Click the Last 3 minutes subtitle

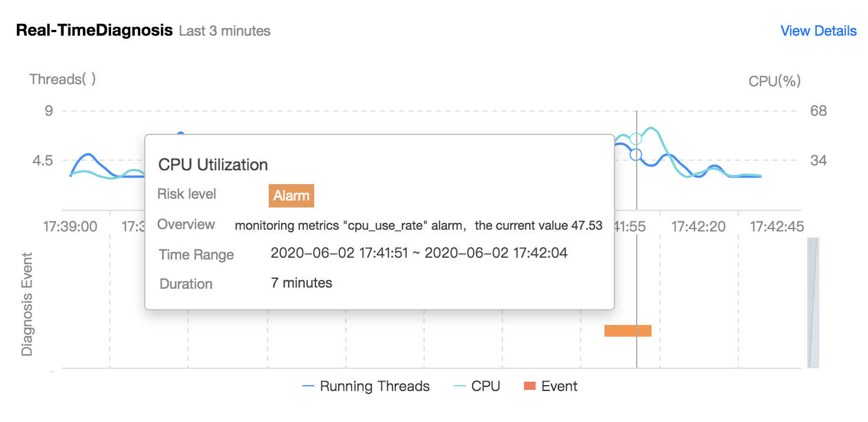click(225, 31)
